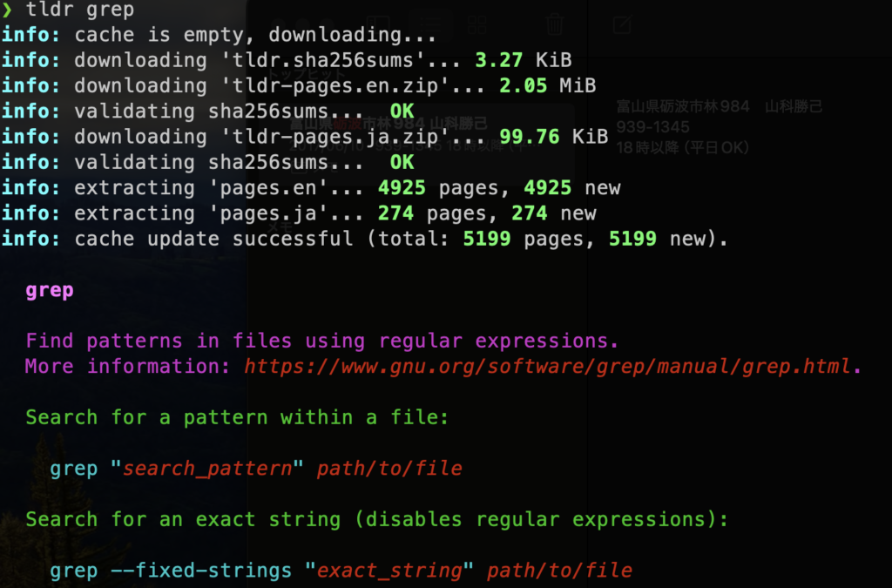The image size is (892, 588).
Task: Click 'Search for a pattern within a file:'
Action: [237, 417]
